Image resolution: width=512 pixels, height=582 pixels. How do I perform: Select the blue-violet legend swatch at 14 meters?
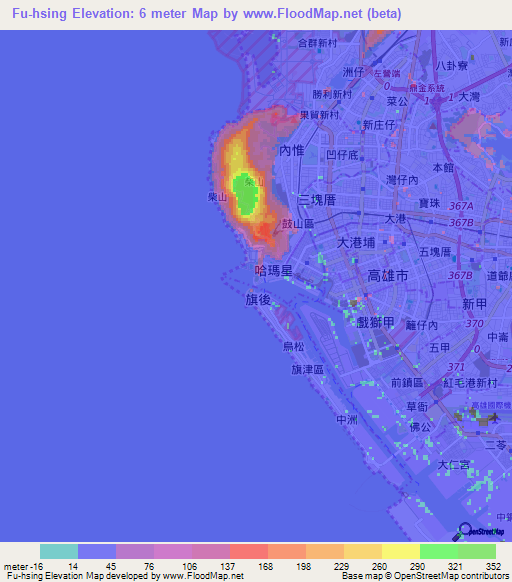[97, 552]
